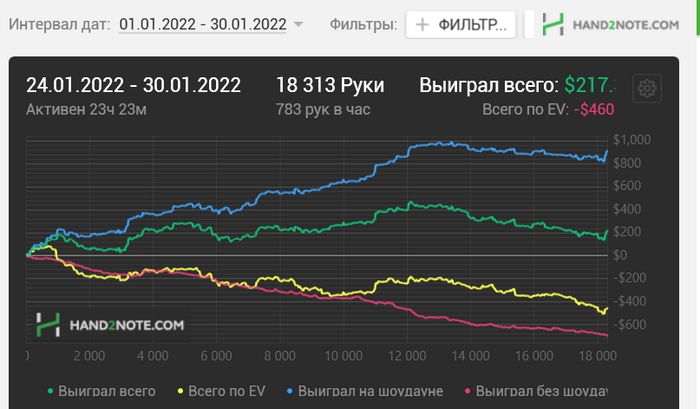Click the period title 24.01.2022 - 30.01.2022
700x409 pixels.
(x=133, y=85)
